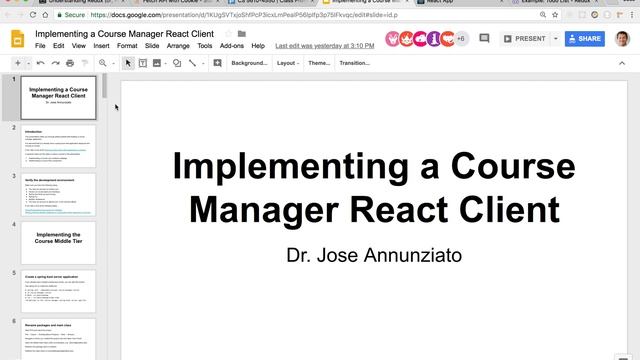
Task: Click the zoom magnifier tool
Action: 102,63
